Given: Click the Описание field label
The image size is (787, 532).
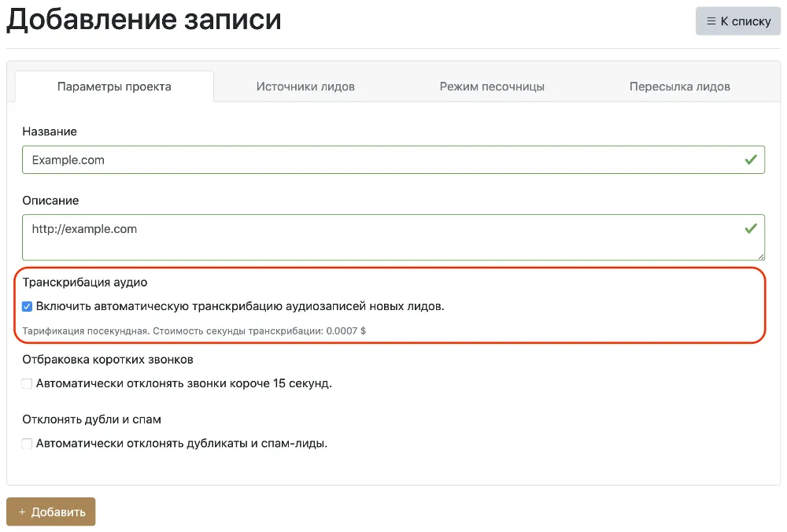Looking at the screenshot, I should point(50,200).
